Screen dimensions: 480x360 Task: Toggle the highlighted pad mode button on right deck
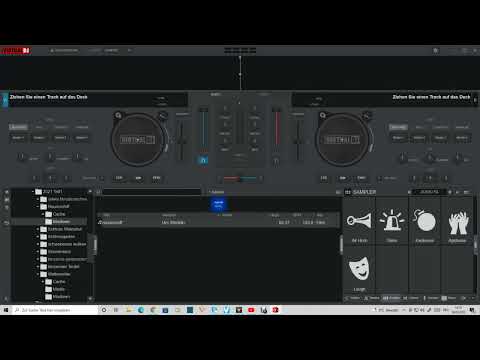point(398,127)
